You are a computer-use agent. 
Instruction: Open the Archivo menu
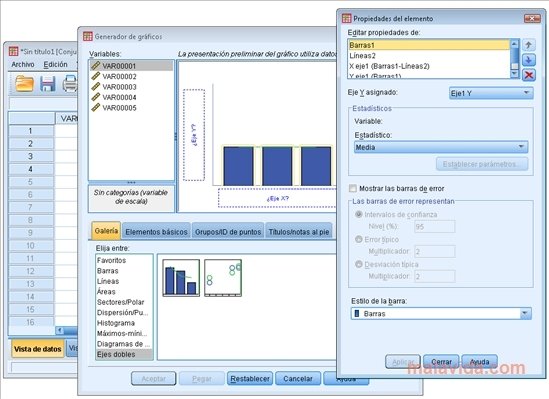[23, 64]
